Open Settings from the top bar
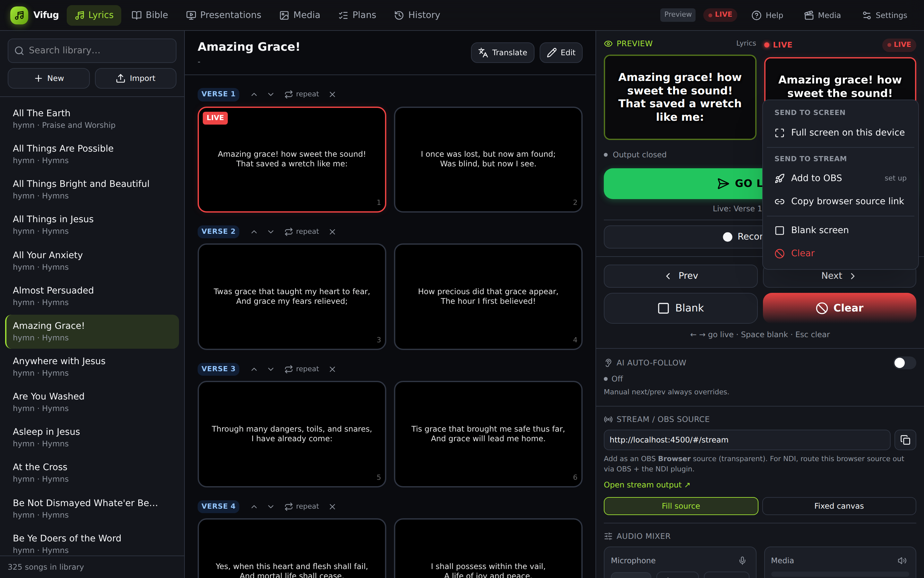Viewport: 924px width, 578px height. pyautogui.click(x=885, y=15)
